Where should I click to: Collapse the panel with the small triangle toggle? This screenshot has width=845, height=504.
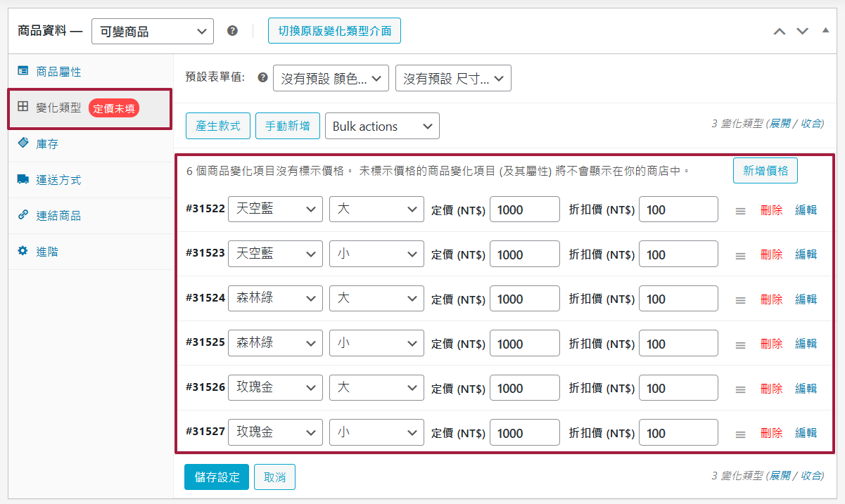pos(825,31)
